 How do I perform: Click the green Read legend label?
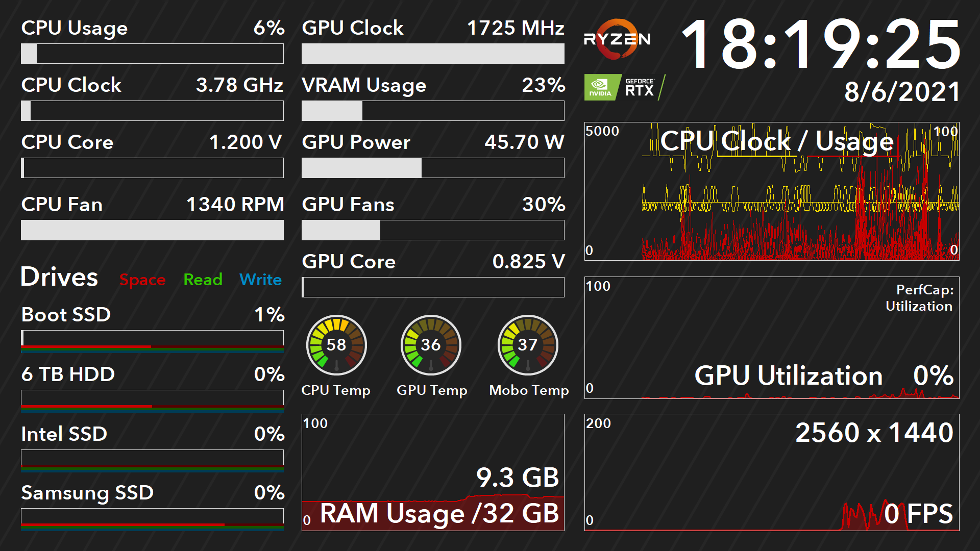[203, 280]
